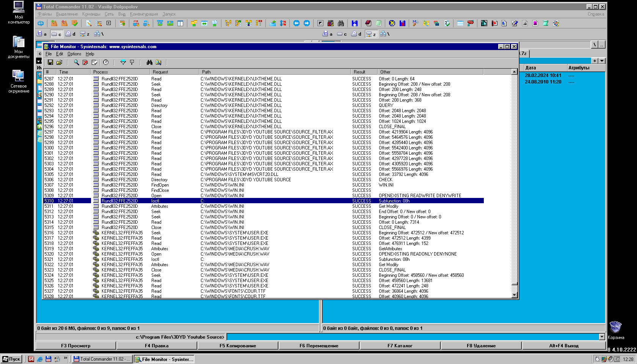Click the red book icon in Total Commander toolbar
The image size is (637, 364).
(368, 23)
